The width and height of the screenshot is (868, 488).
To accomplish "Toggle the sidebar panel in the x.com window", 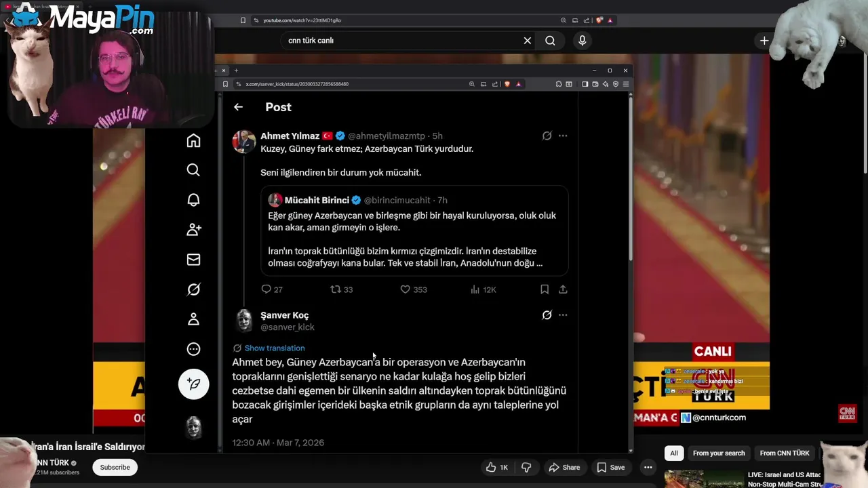I will (585, 84).
